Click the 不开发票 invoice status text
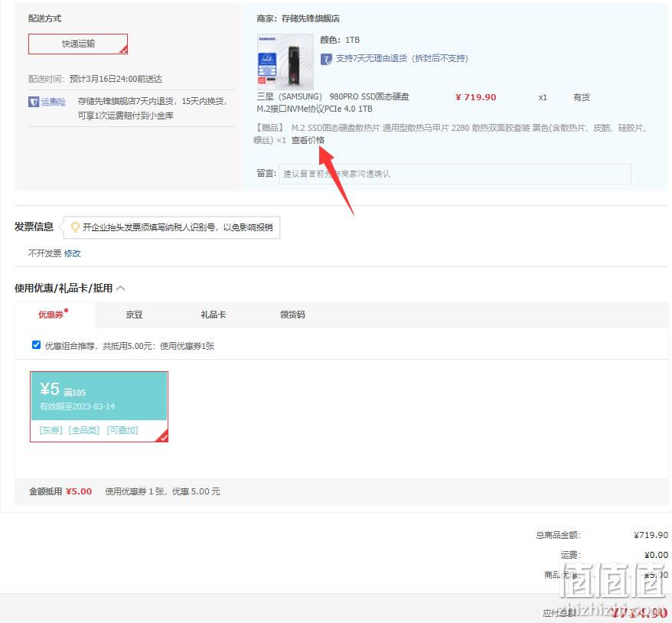The height and width of the screenshot is (623, 672). tap(45, 253)
